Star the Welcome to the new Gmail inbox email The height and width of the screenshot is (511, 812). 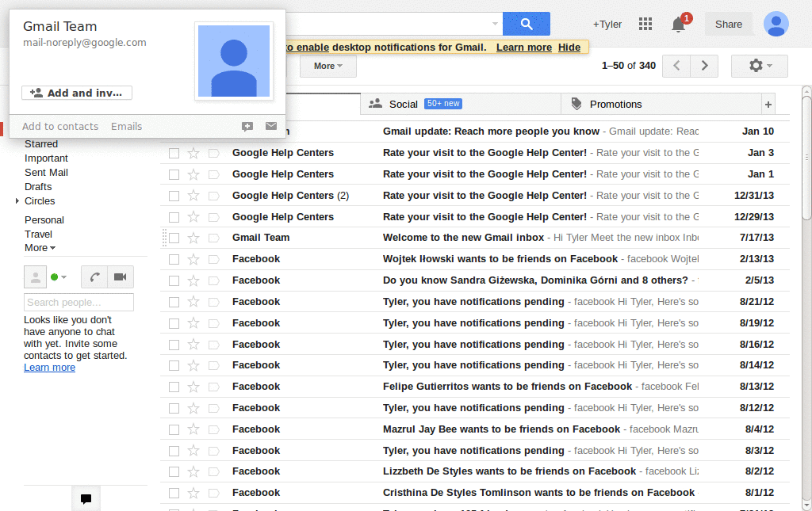pos(192,238)
